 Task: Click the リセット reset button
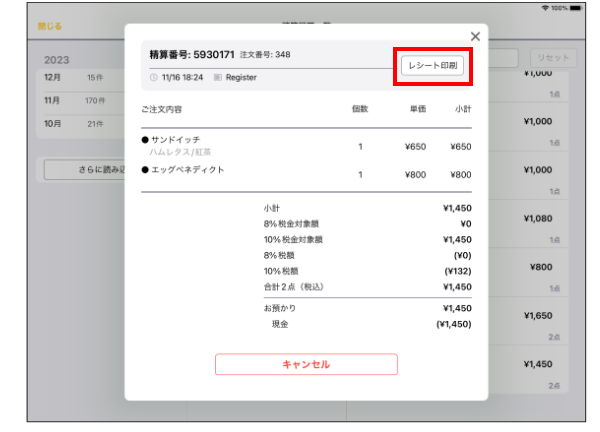click(x=551, y=58)
